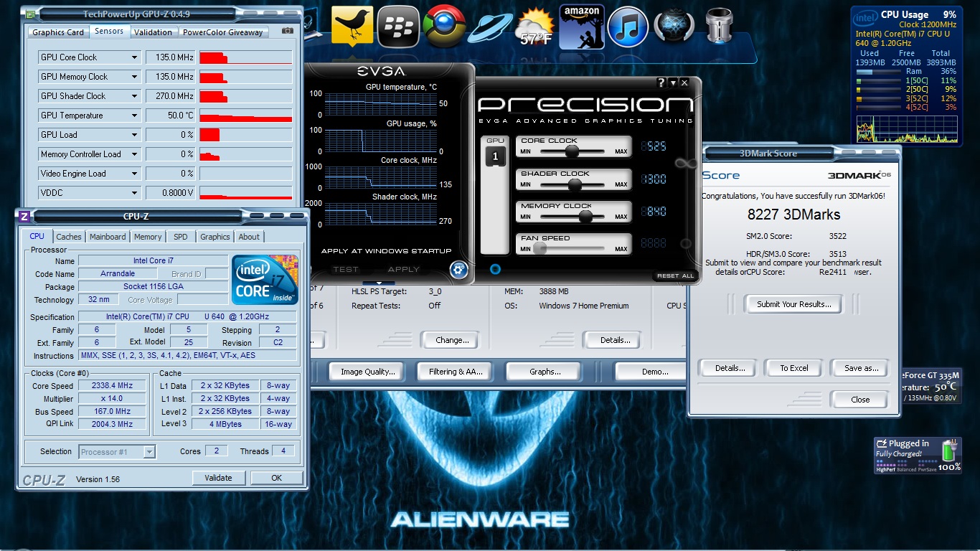Export score with To Excel button
The height and width of the screenshot is (551, 980).
click(794, 368)
